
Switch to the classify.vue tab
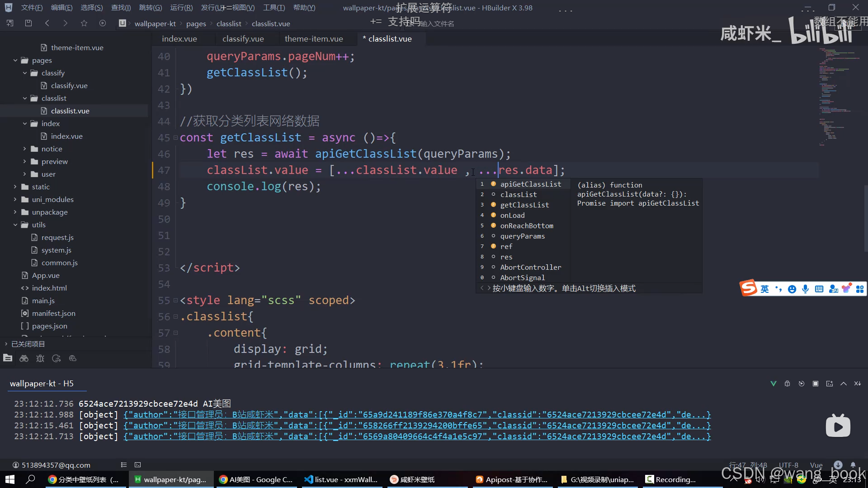click(x=243, y=39)
